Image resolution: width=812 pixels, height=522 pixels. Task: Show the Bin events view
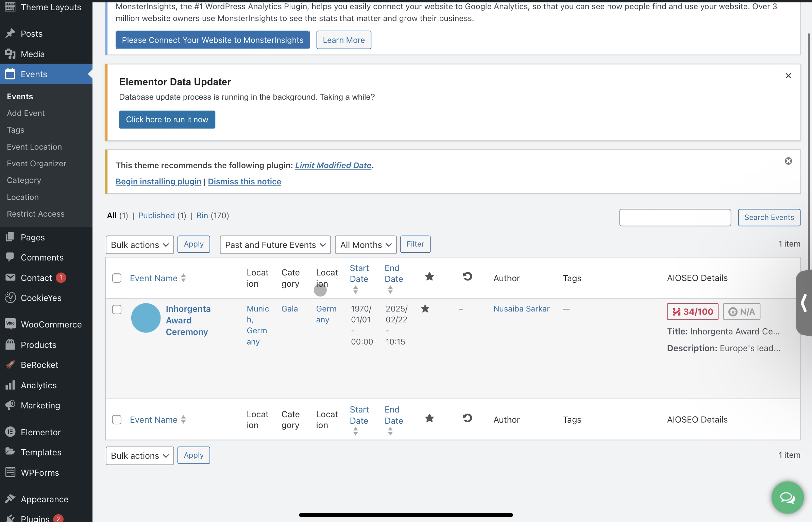pyautogui.click(x=202, y=216)
